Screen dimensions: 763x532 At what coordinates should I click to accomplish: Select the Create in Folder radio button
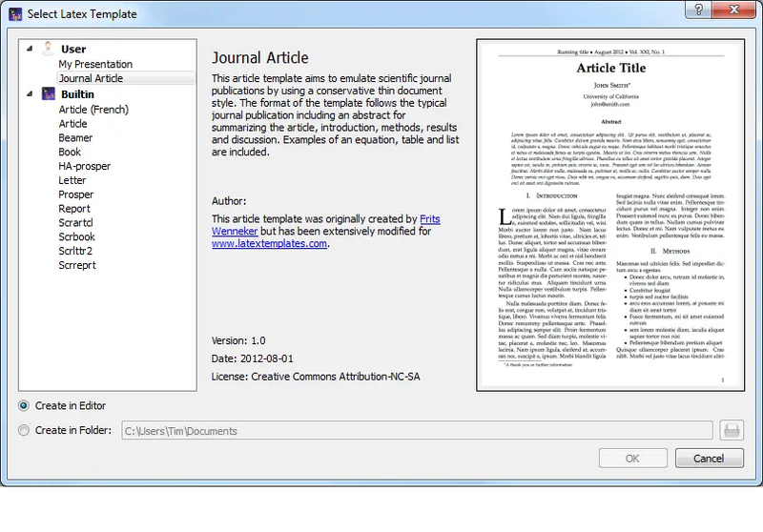pos(23,430)
